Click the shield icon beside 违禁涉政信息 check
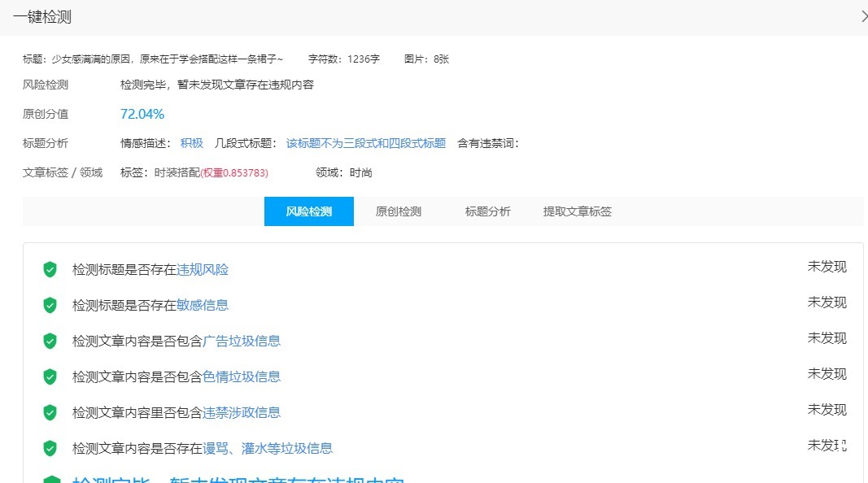Screen dimensions: 868x483 pos(50,412)
